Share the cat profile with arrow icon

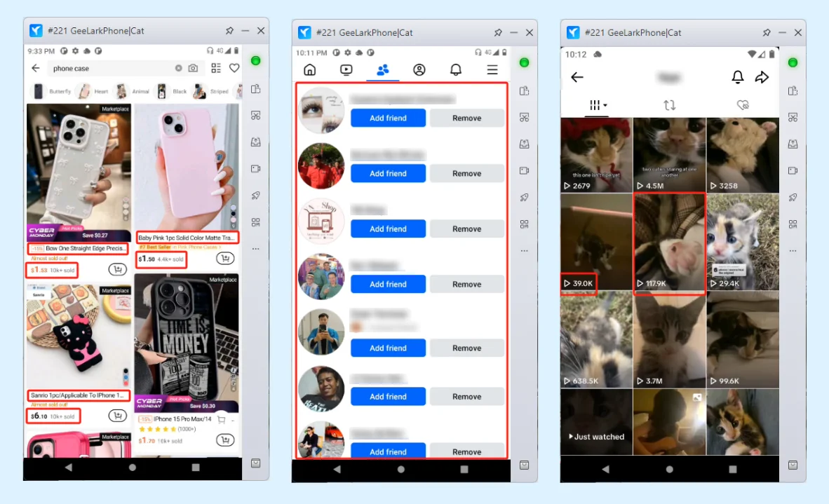click(x=762, y=77)
